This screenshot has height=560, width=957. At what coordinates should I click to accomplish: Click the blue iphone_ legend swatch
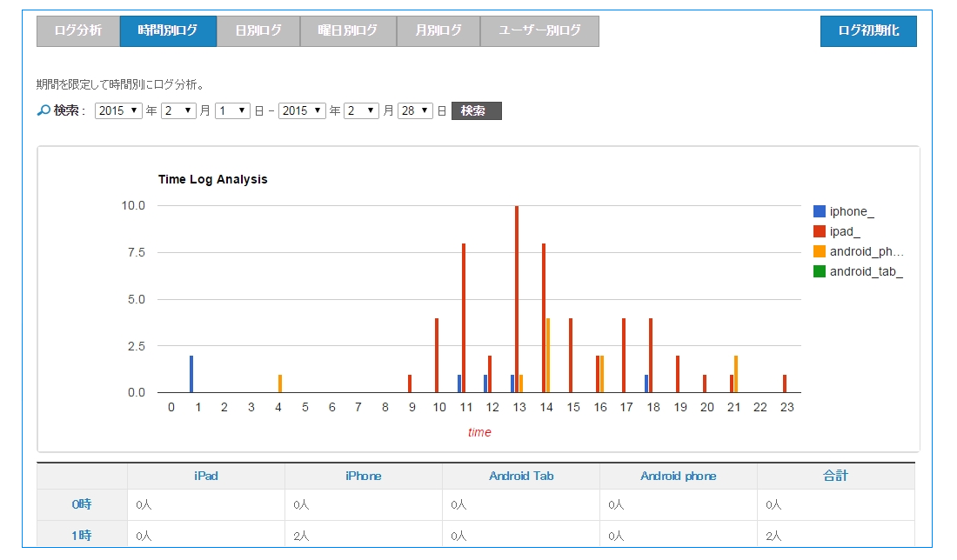pos(819,211)
